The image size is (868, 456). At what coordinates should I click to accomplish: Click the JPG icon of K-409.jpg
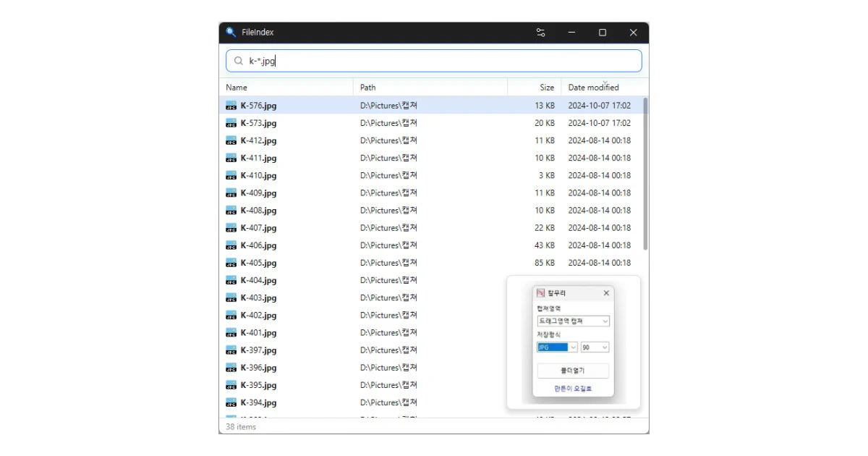click(231, 193)
